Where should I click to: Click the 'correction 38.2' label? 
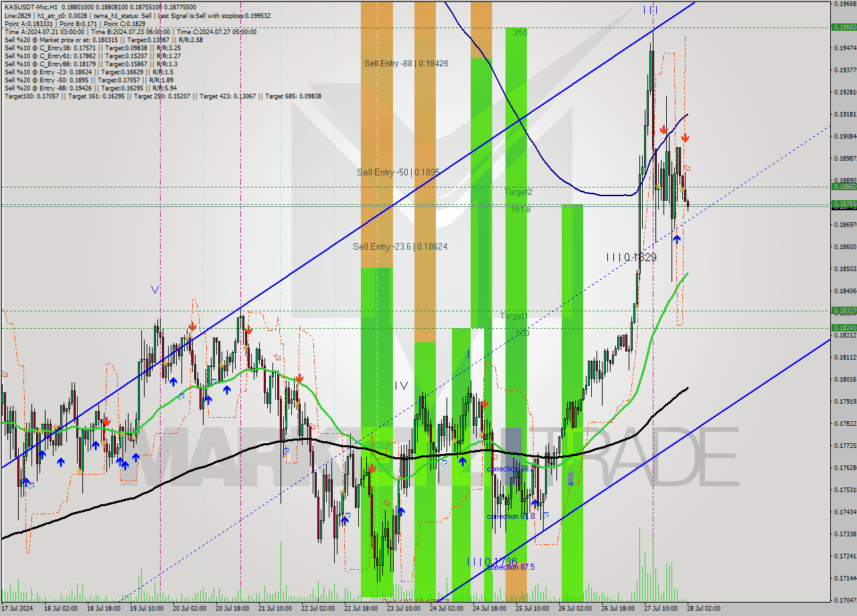(511, 469)
